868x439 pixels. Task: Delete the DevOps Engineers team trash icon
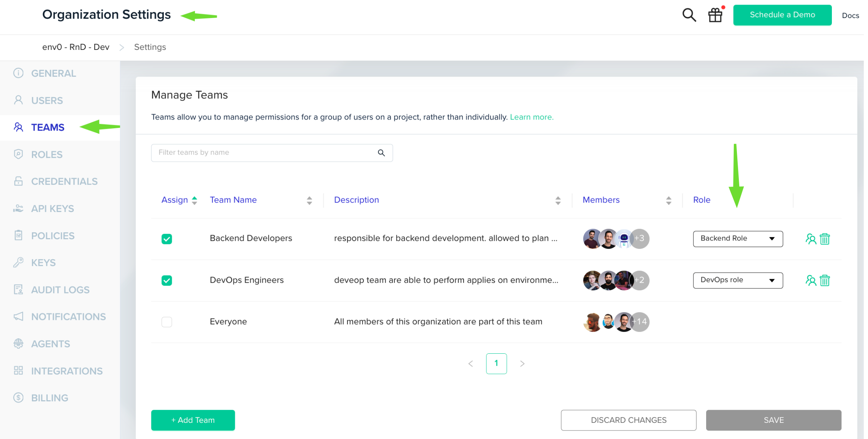pyautogui.click(x=825, y=280)
